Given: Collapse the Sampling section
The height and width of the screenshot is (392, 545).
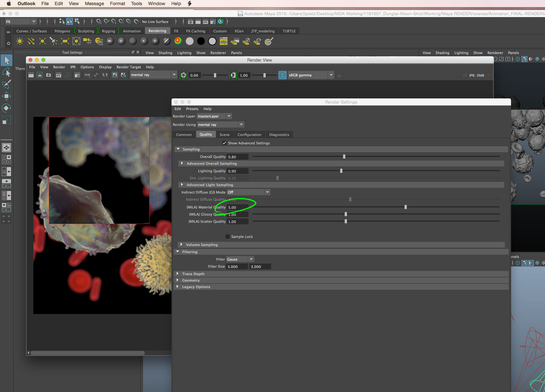Looking at the screenshot, I should pos(178,149).
